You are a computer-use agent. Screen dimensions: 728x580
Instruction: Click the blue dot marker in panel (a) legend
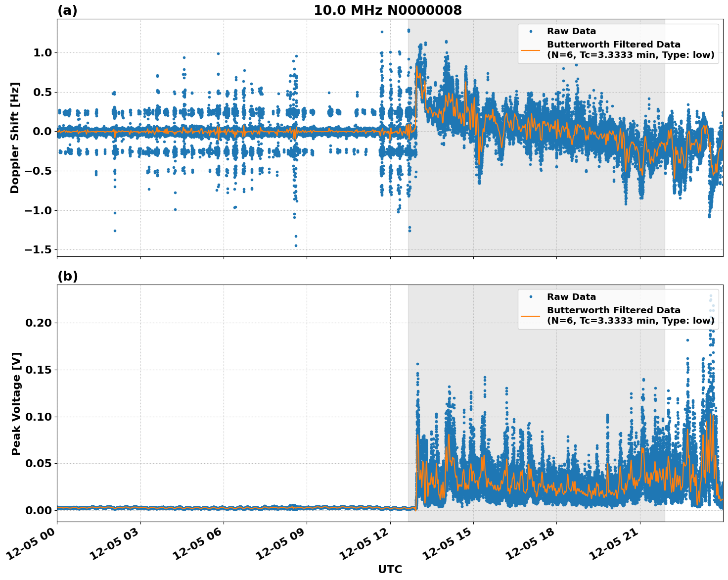[x=532, y=31]
